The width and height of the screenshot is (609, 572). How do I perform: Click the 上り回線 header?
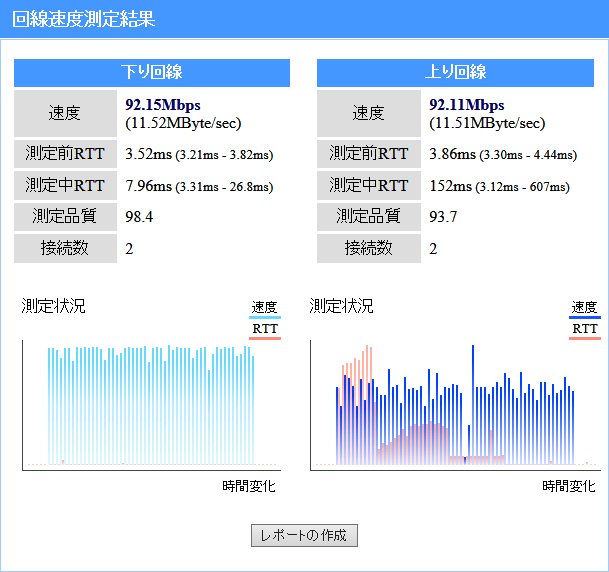[455, 73]
